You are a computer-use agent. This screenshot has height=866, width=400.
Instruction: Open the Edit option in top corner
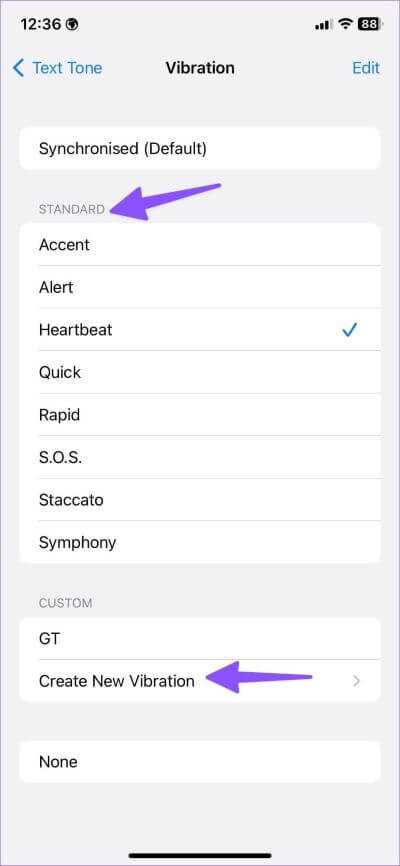[x=366, y=68]
